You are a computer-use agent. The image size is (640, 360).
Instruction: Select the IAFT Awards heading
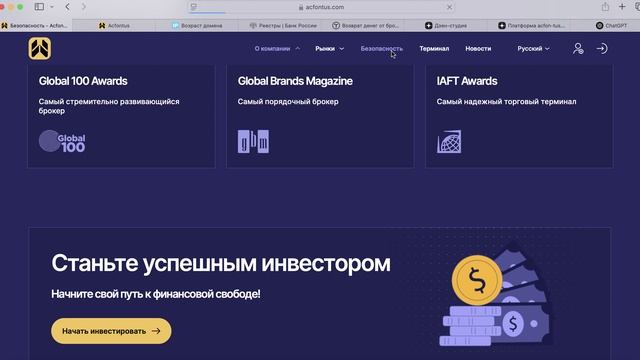point(467,81)
